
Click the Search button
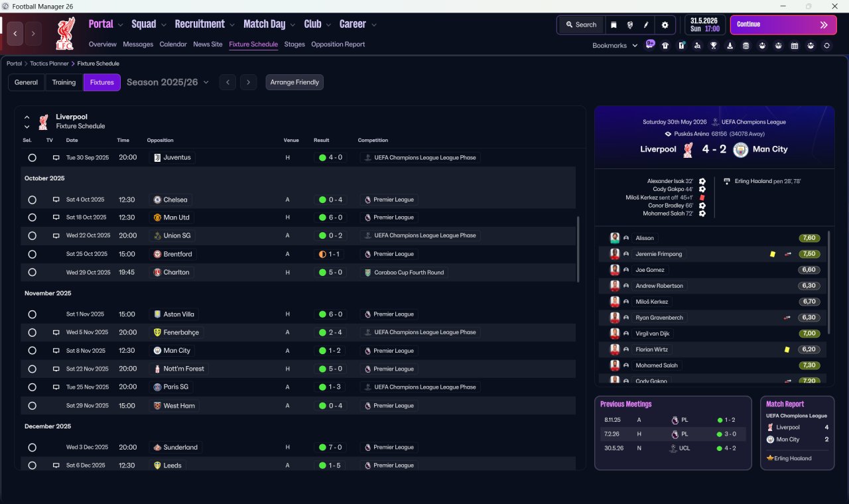[581, 25]
